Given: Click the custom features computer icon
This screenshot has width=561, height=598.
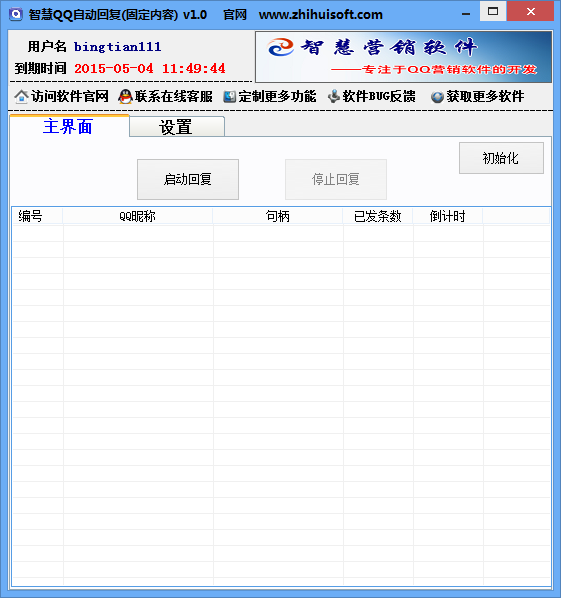Looking at the screenshot, I should coord(230,96).
